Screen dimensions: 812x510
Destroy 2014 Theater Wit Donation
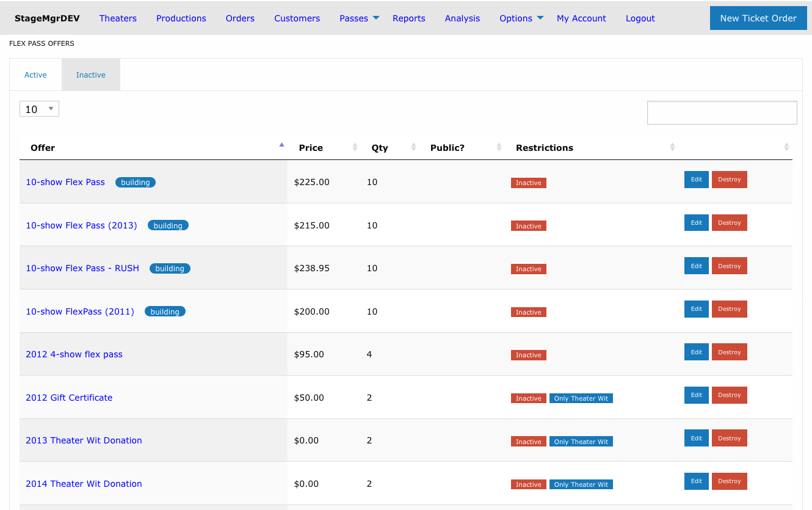[x=730, y=481]
